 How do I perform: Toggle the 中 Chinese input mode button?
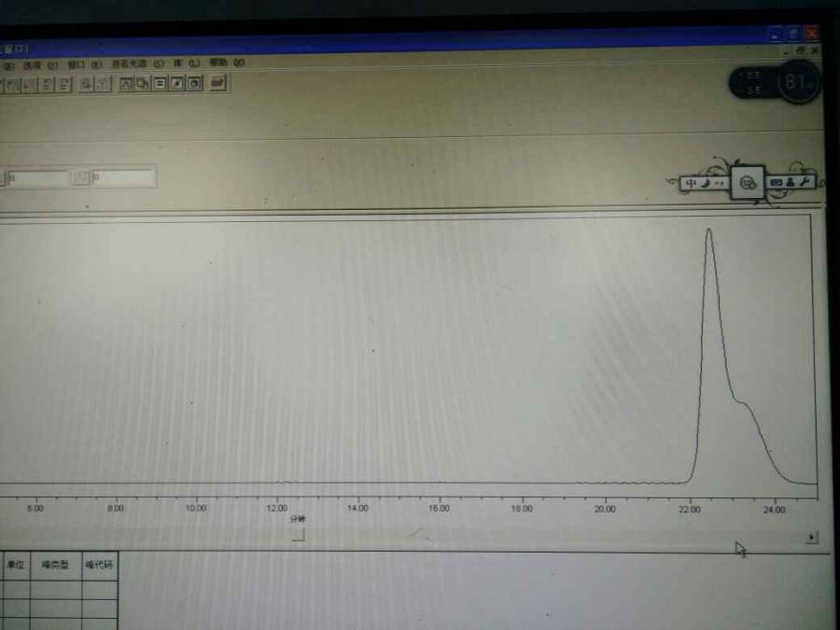tap(691, 183)
